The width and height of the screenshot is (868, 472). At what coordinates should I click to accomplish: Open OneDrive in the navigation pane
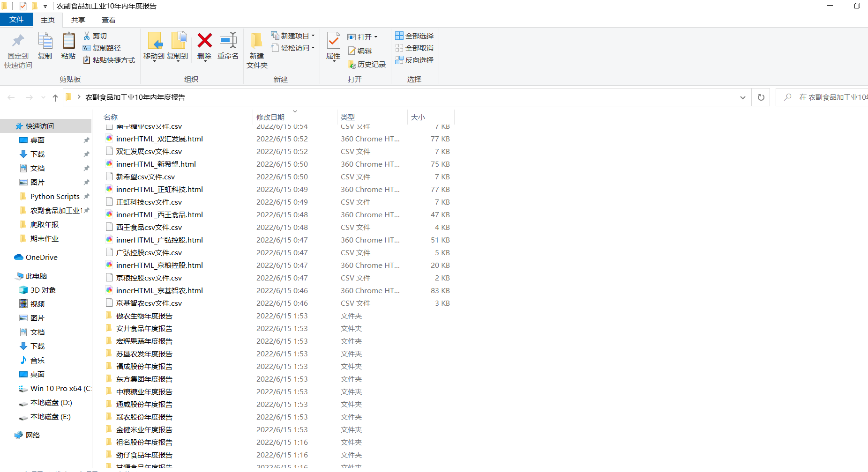[x=36, y=257]
